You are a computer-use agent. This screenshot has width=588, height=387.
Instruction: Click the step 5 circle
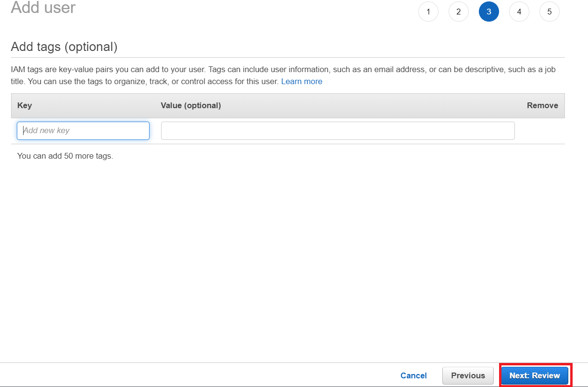549,12
